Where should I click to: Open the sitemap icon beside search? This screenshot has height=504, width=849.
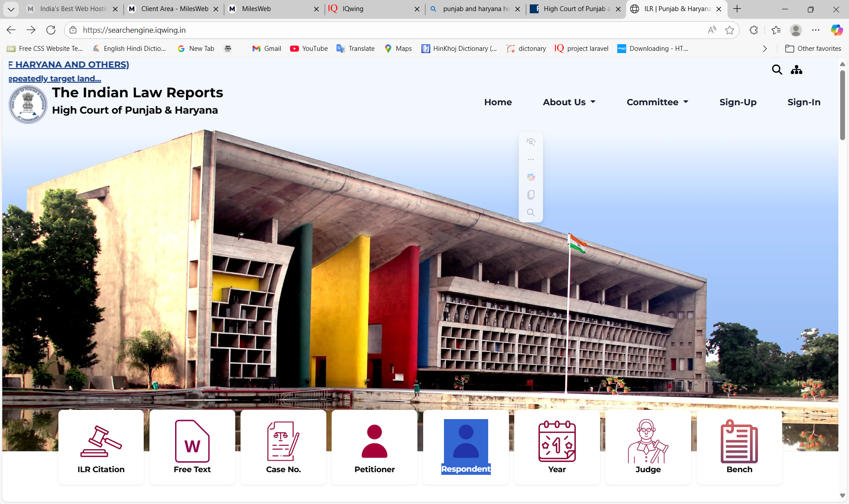pos(796,70)
